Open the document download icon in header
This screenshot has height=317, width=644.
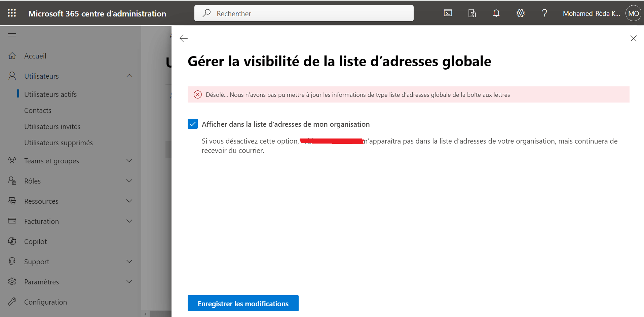[472, 13]
